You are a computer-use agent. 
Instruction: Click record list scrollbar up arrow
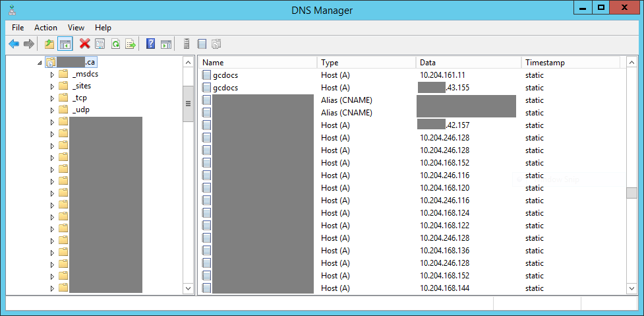coord(631,63)
